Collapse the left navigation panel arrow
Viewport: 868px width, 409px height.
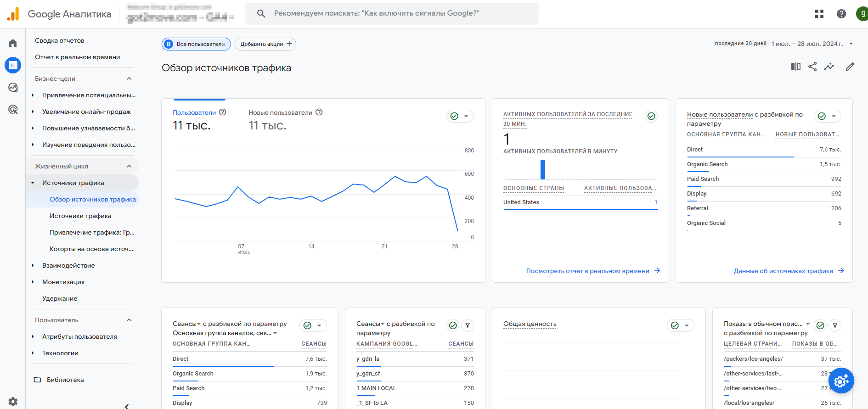tap(127, 406)
